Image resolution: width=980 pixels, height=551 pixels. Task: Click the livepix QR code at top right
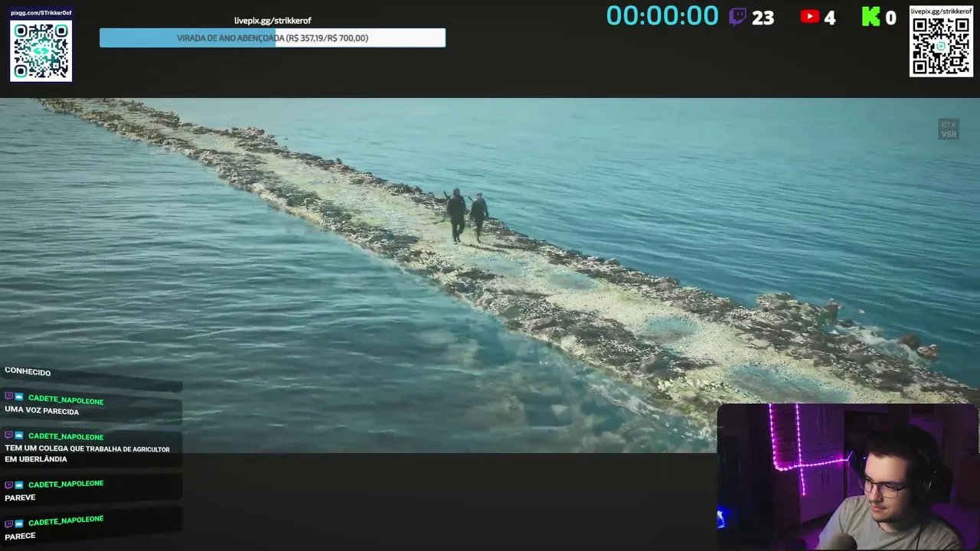(x=941, y=46)
